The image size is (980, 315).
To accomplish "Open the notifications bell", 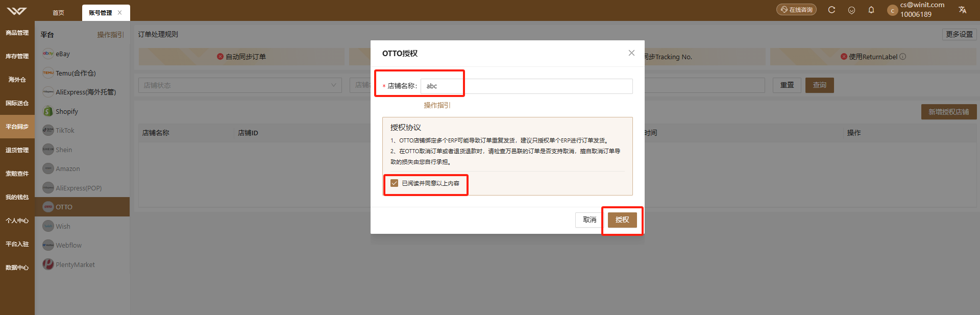I will [871, 10].
